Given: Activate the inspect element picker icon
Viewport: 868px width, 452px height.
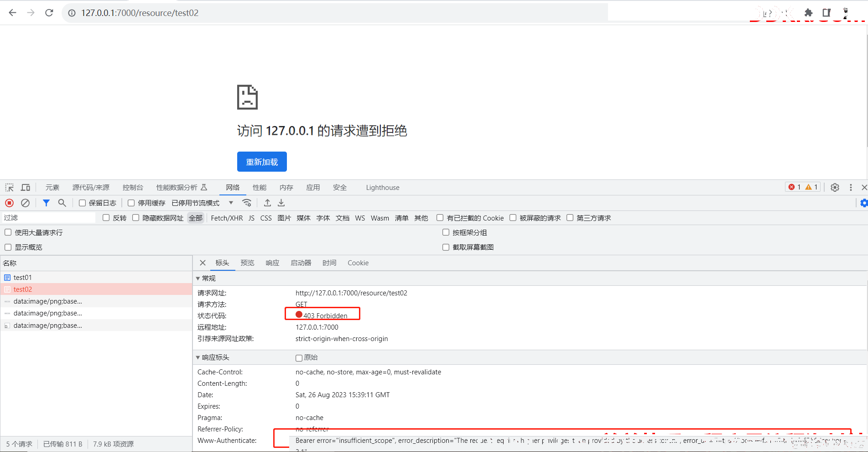Looking at the screenshot, I should click(x=9, y=188).
